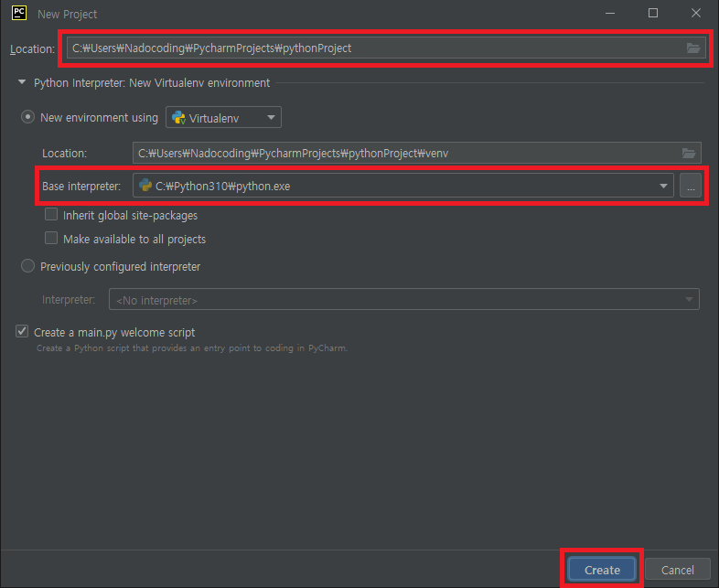
Task: Open the No interpreter dropdown
Action: (x=404, y=299)
